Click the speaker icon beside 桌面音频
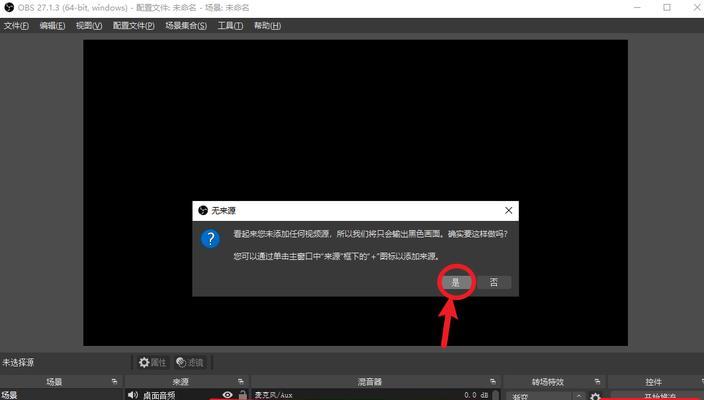This screenshot has width=704, height=400. pyautogui.click(x=132, y=395)
